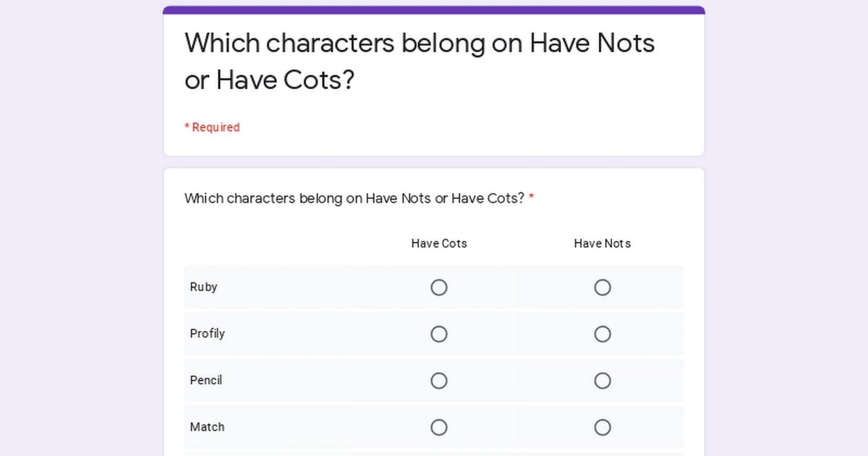Select Have Nots radio for Profily
Viewport: 868px width, 456px height.
tap(603, 334)
